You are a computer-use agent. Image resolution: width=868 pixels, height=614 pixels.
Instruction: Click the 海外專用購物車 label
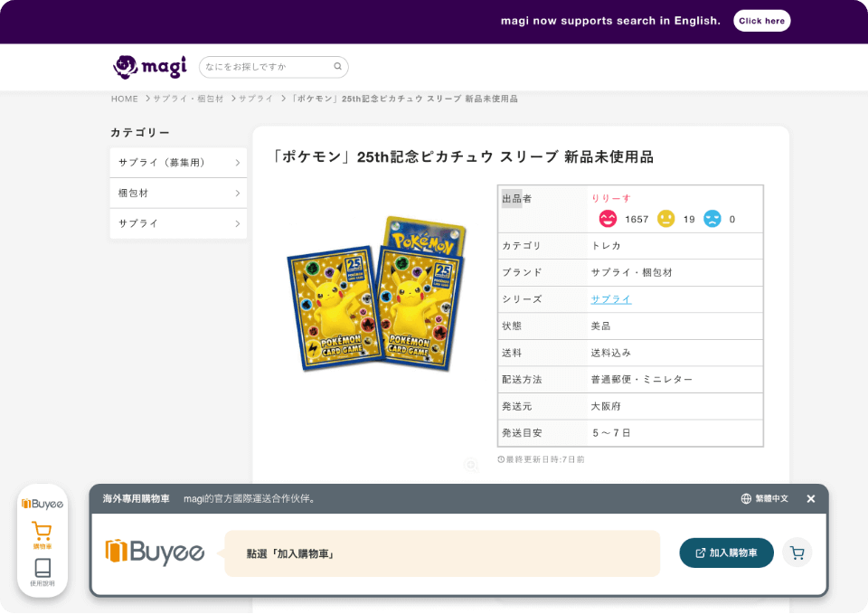tap(137, 499)
